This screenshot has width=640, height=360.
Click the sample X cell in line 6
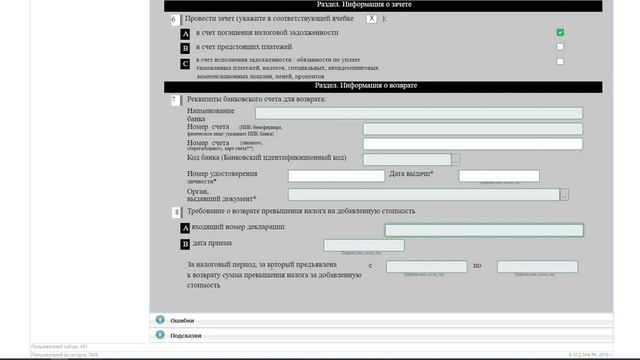(x=371, y=19)
